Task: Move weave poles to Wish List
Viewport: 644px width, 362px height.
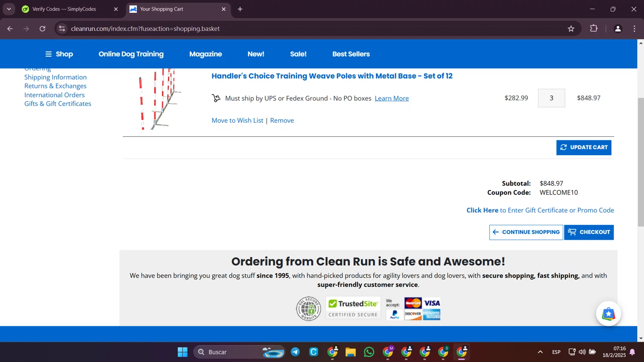Action: [237, 121]
